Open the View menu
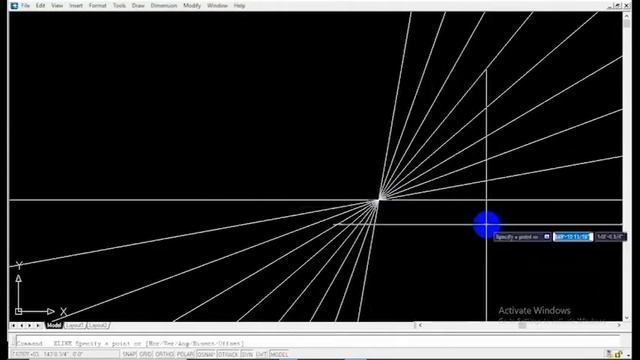The image size is (640, 360). [x=57, y=6]
